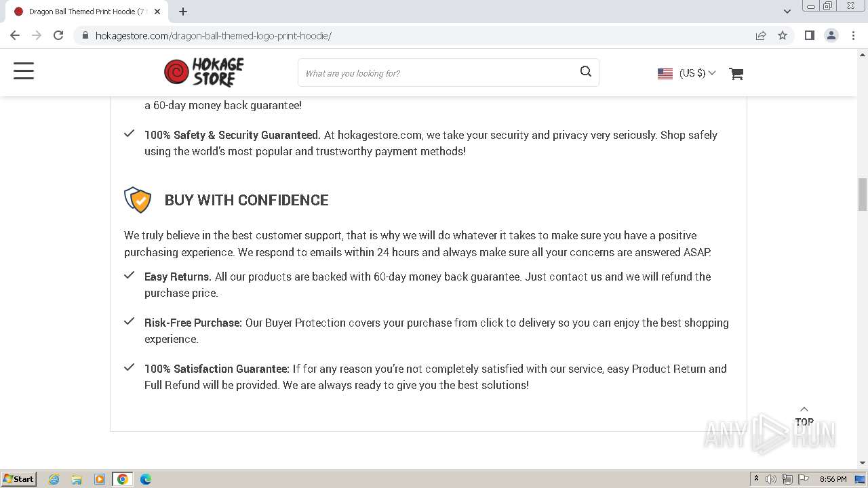Click the US flag icon

(665, 73)
